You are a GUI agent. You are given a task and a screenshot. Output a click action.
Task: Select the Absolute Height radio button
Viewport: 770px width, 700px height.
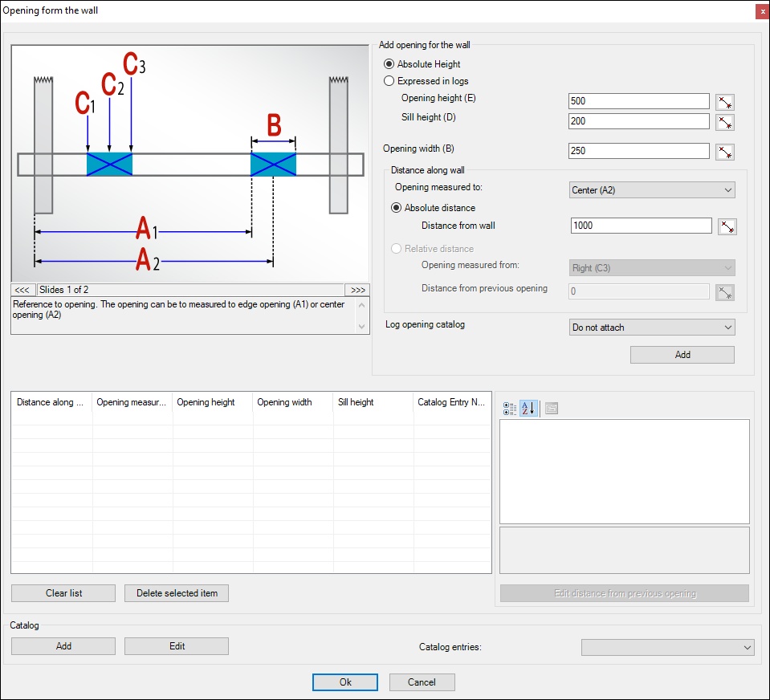[389, 63]
